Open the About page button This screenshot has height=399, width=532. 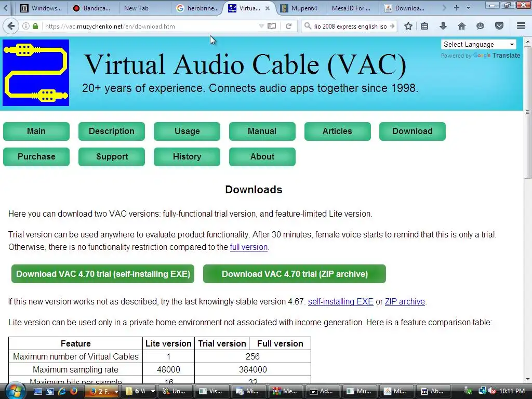[262, 157]
